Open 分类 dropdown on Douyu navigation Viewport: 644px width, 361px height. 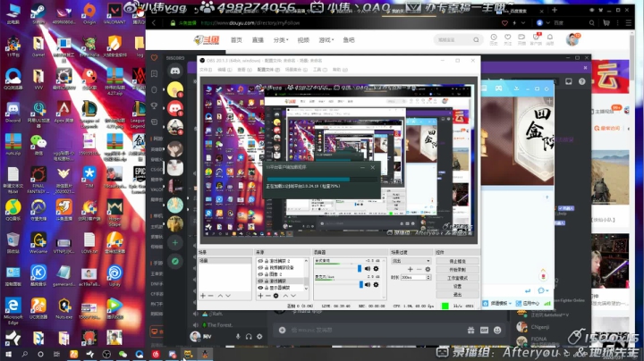281,40
